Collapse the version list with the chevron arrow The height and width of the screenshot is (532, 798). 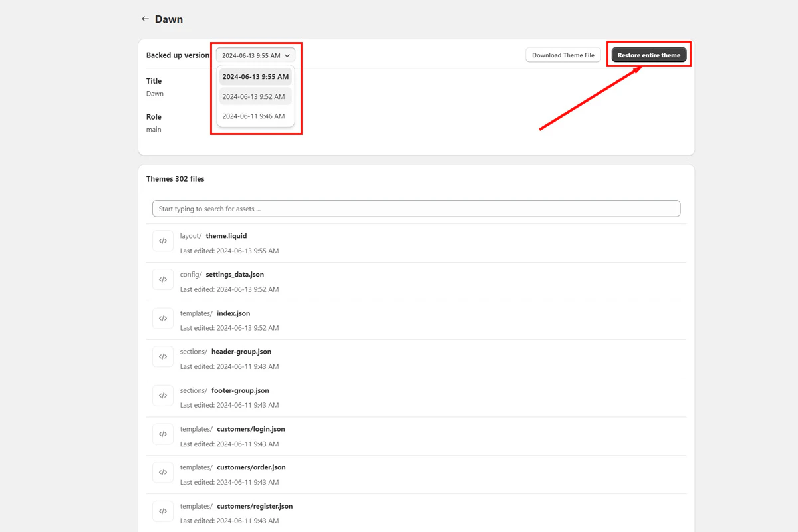(287, 55)
